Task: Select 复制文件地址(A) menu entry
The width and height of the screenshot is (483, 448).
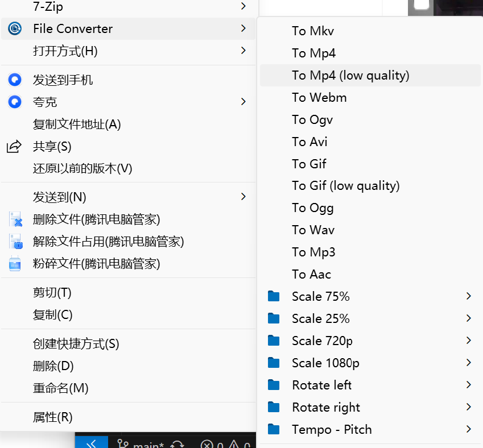Action: coord(77,125)
